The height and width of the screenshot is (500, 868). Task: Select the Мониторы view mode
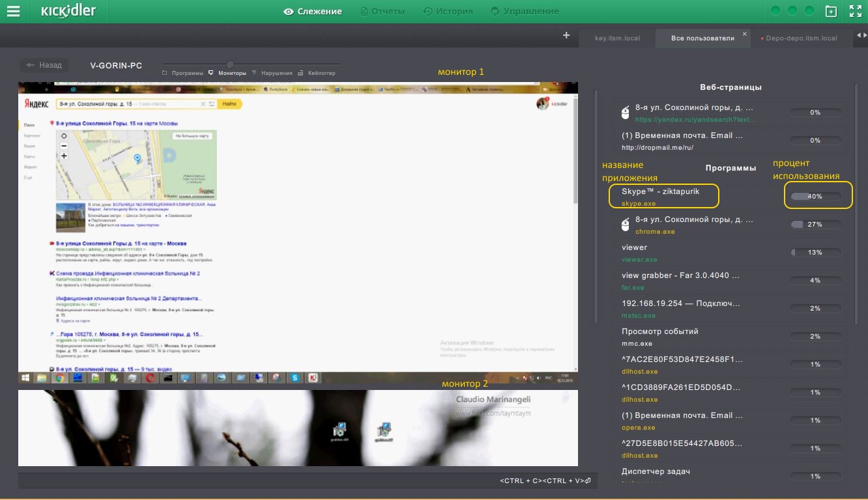[227, 73]
